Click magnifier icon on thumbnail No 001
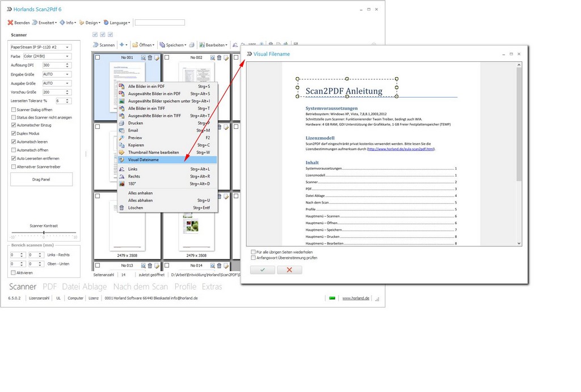The height and width of the screenshot is (392, 581). pos(143,57)
